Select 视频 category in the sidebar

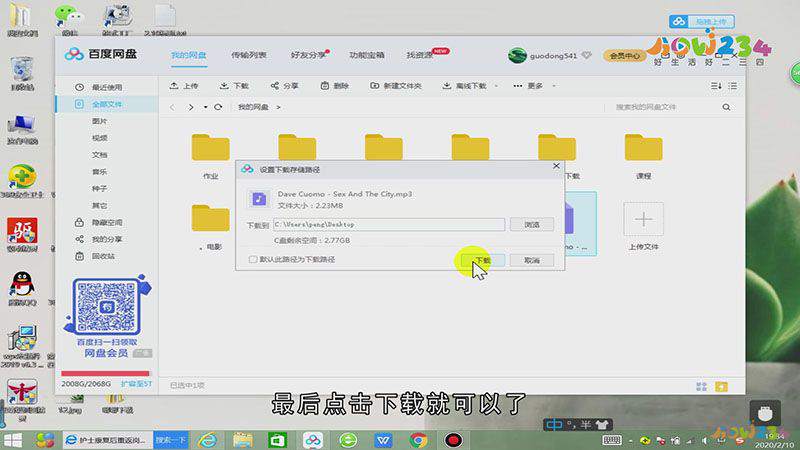(x=99, y=138)
